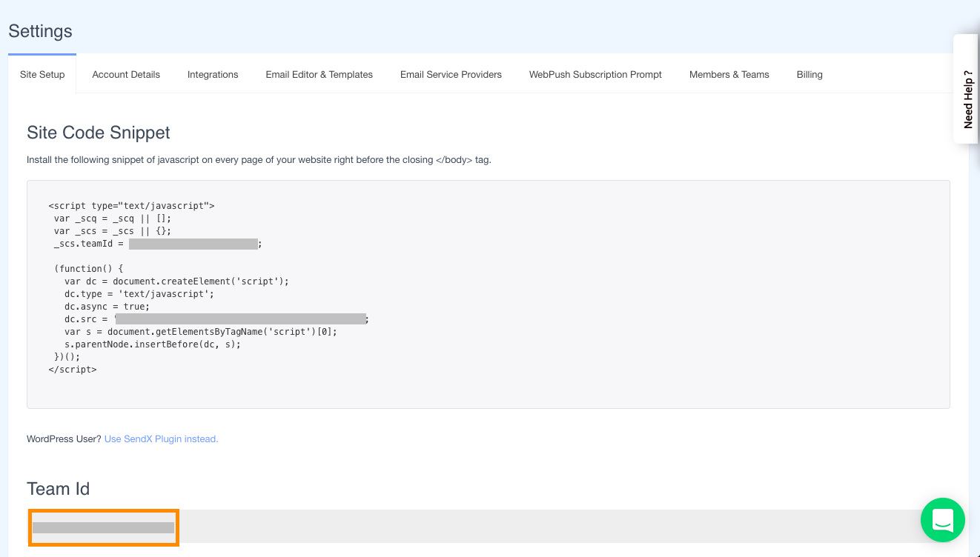
Task: Switch to the Site Setup tab
Action: (x=42, y=74)
